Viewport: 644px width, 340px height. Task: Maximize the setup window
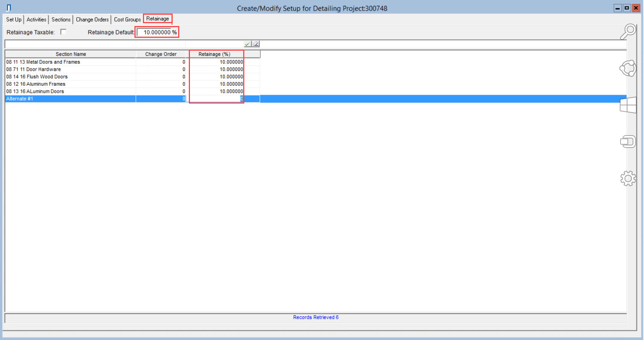tap(627, 8)
